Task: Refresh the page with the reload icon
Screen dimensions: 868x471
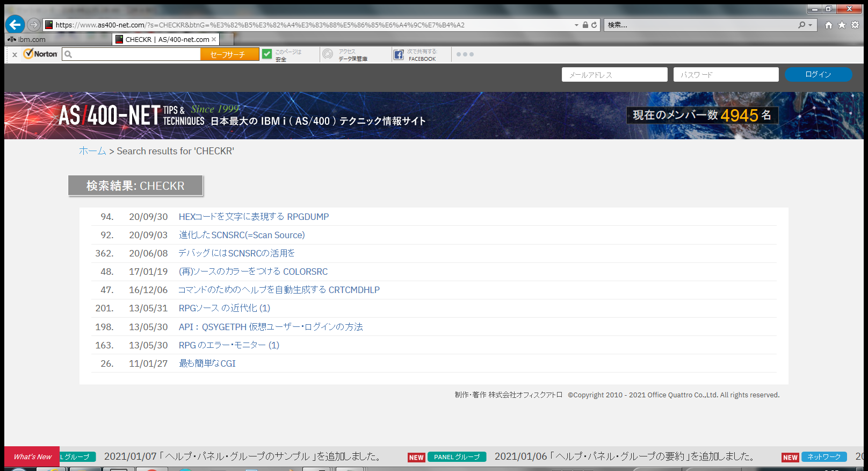Action: tap(594, 25)
